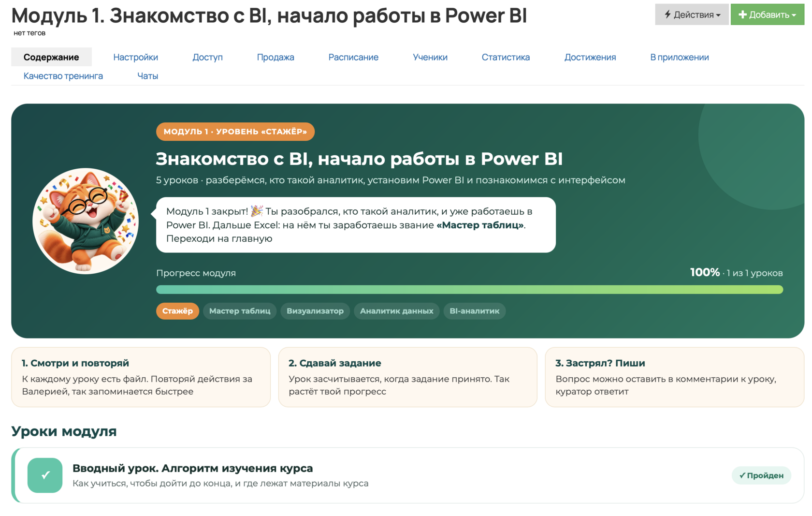This screenshot has height=516, width=812.
Task: Switch to the Настройки tab
Action: [135, 57]
